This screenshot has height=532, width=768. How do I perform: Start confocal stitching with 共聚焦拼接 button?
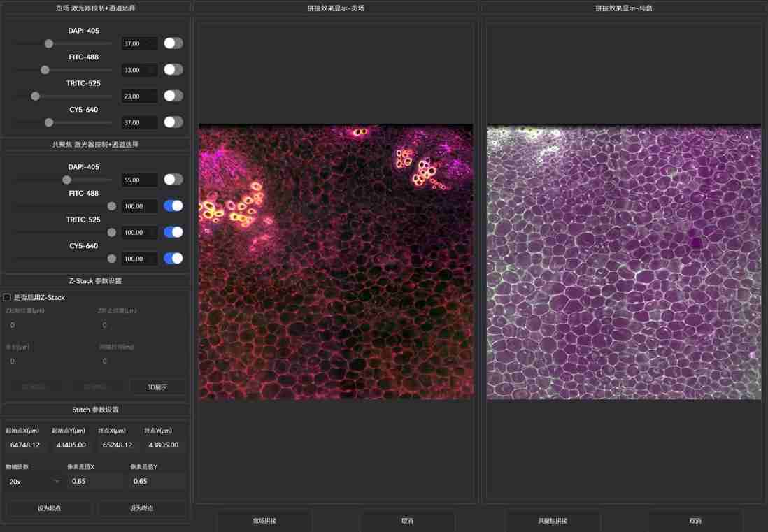click(x=553, y=521)
